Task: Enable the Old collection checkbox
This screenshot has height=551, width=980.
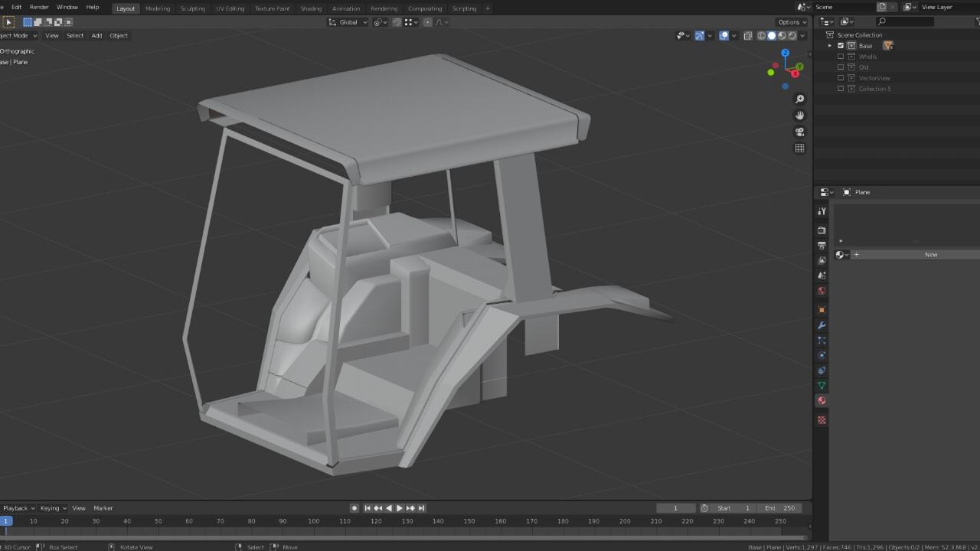Action: click(841, 67)
